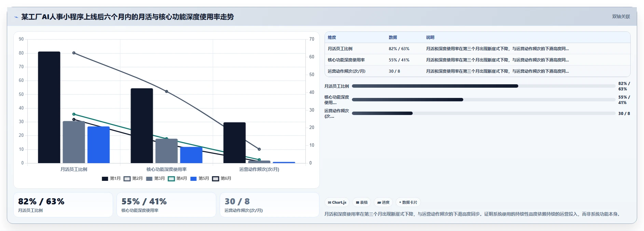
Task: Click the 90 tick on left axis
Action: [x=21, y=39]
